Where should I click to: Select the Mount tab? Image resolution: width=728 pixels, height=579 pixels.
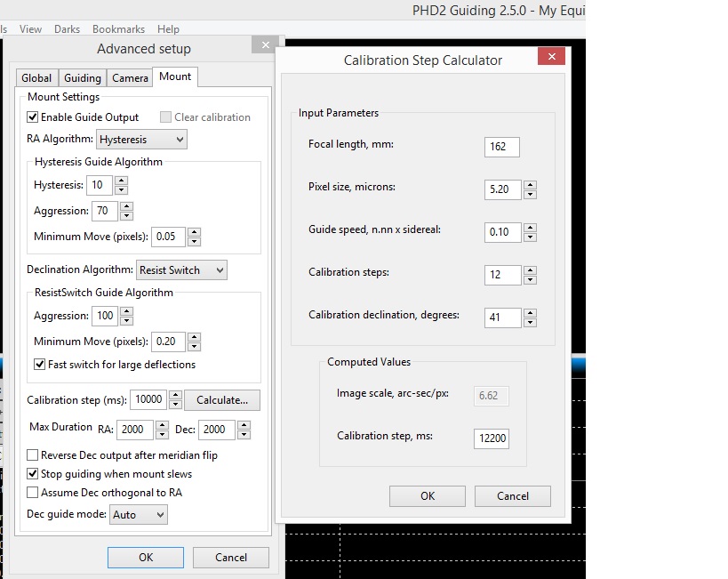175,76
